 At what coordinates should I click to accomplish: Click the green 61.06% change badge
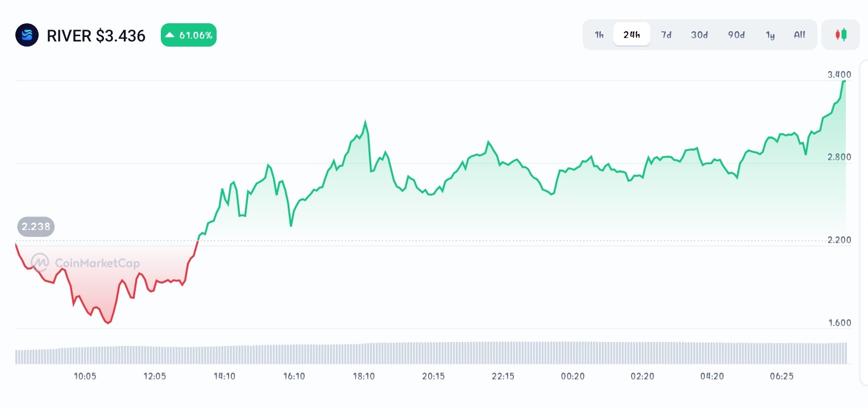[189, 35]
